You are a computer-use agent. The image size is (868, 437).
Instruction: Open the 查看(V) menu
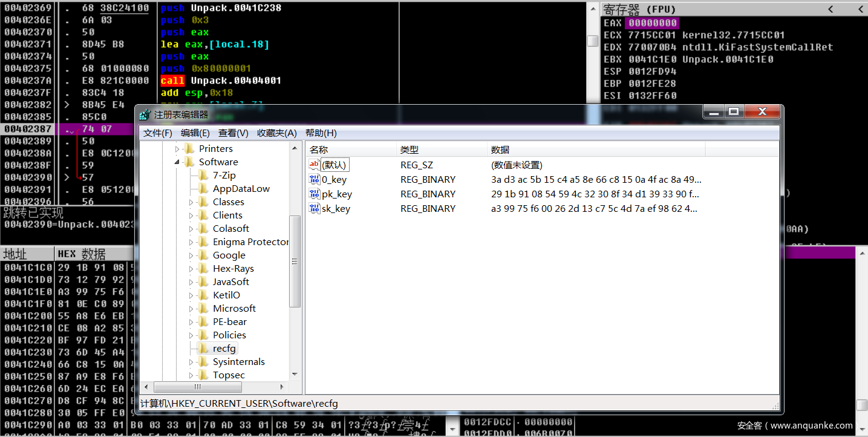(x=233, y=133)
